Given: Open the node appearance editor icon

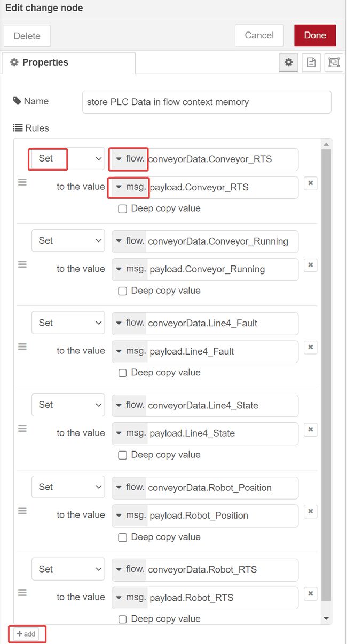Looking at the screenshot, I should [334, 62].
